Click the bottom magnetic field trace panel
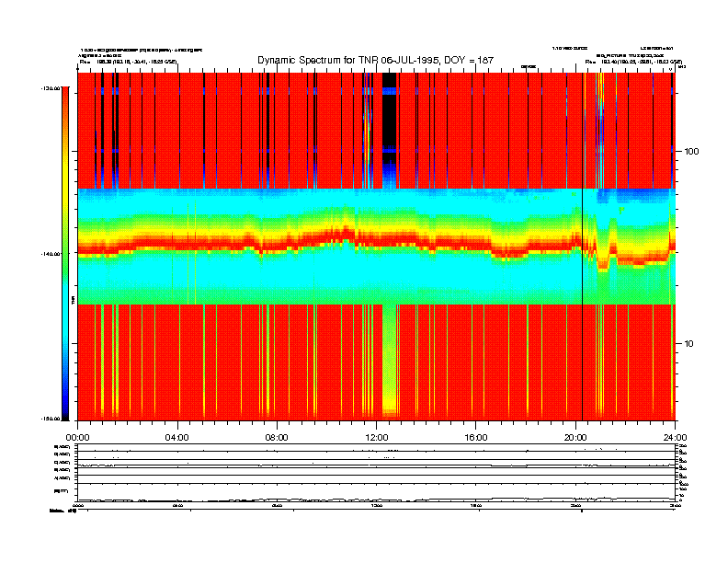728x563 pixels. (377, 492)
